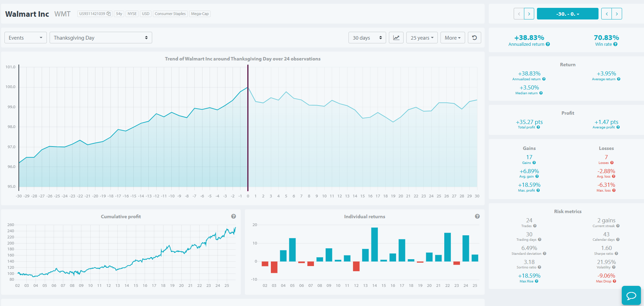Expand the Thanksgiving Day selector
644x306 pixels.
tap(101, 38)
